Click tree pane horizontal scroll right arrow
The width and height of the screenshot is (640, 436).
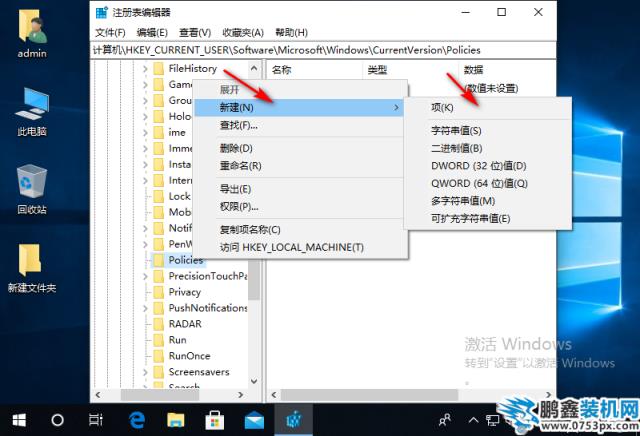pyautogui.click(x=240, y=395)
